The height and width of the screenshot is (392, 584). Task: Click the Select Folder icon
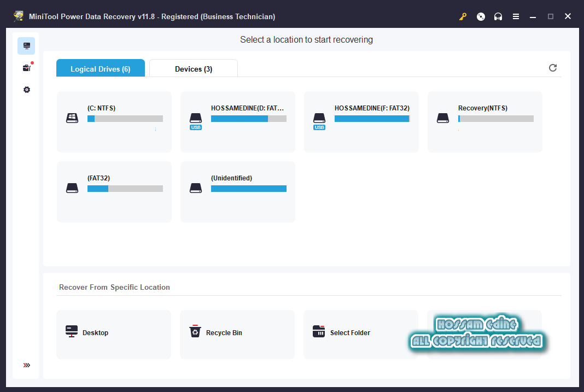tap(319, 331)
